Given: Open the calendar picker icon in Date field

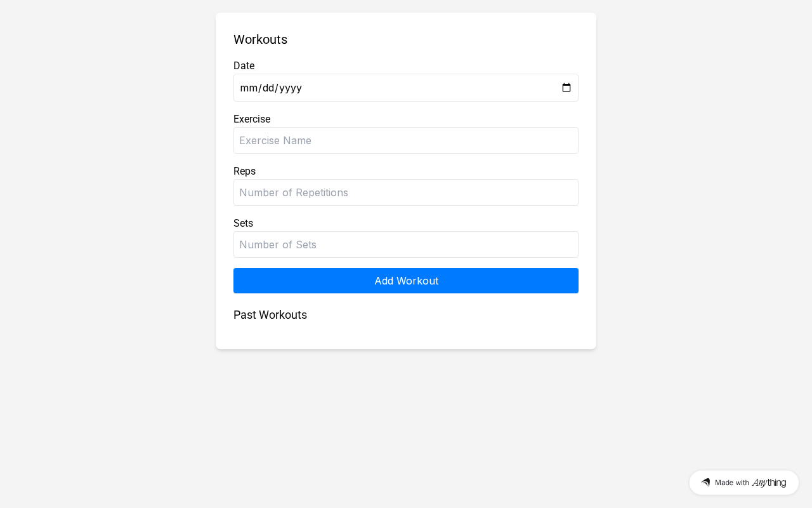Looking at the screenshot, I should click(566, 88).
